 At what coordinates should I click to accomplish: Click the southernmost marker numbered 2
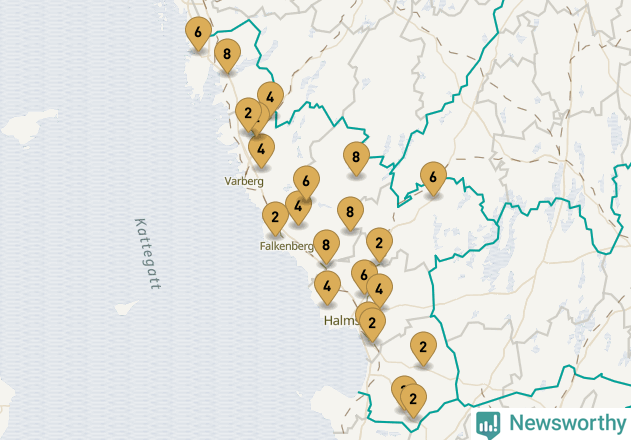pos(413,399)
